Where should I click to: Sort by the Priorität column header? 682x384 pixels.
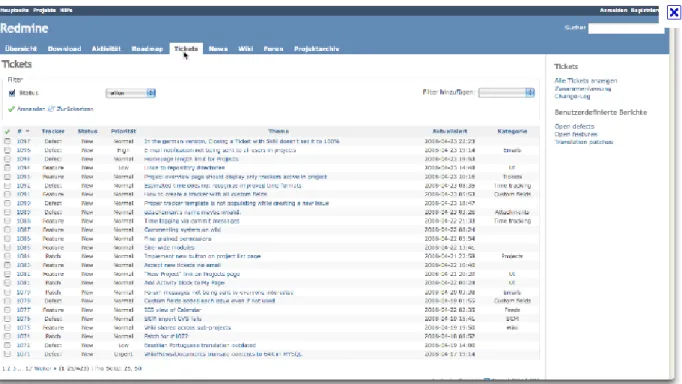tap(124, 131)
